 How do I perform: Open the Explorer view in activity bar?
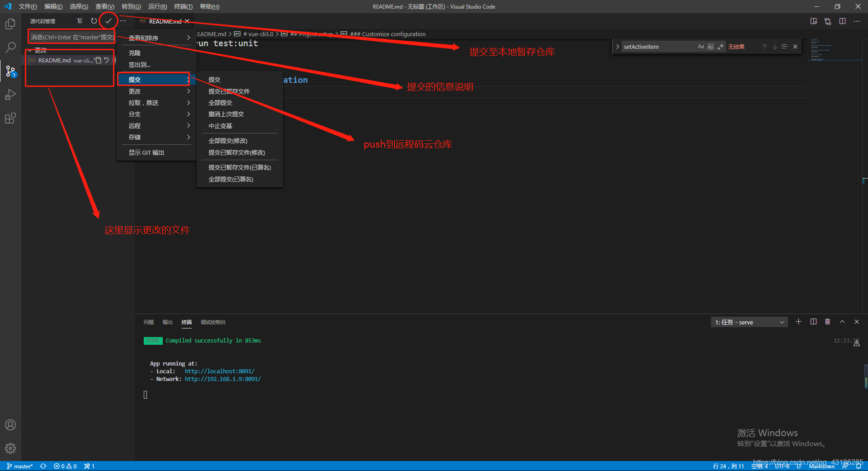[x=10, y=24]
